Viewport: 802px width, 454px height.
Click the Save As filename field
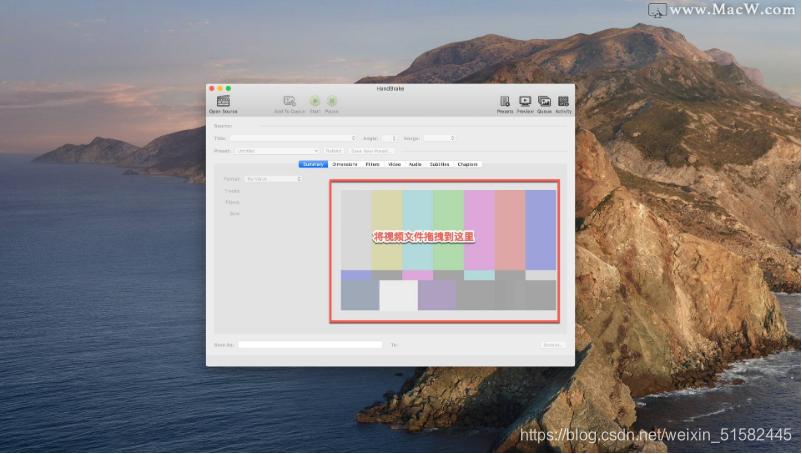[310, 345]
